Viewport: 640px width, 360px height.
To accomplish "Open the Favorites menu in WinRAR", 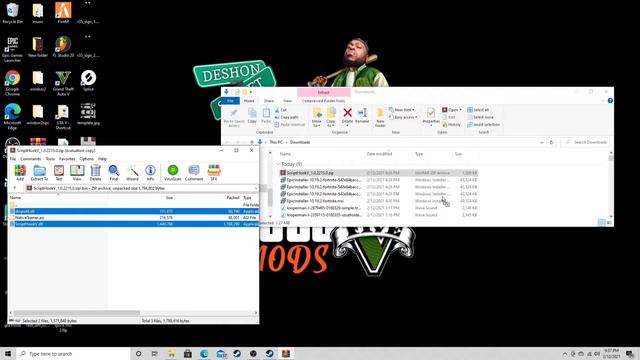I will tap(67, 159).
